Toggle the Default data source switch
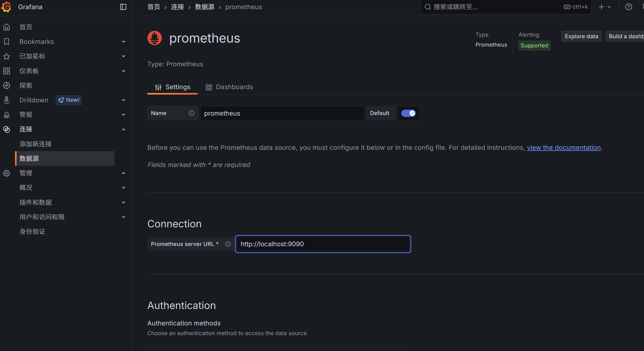The height and width of the screenshot is (351, 644). pyautogui.click(x=409, y=113)
